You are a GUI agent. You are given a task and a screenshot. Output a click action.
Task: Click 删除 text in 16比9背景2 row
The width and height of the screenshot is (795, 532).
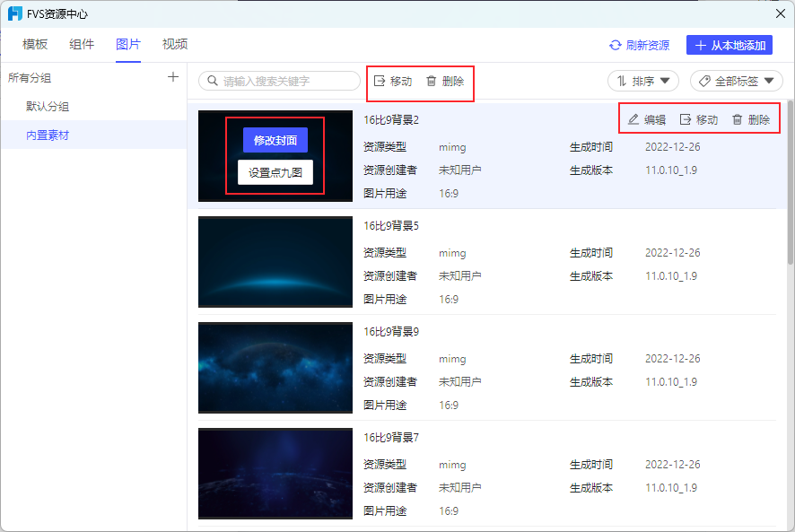pos(758,119)
